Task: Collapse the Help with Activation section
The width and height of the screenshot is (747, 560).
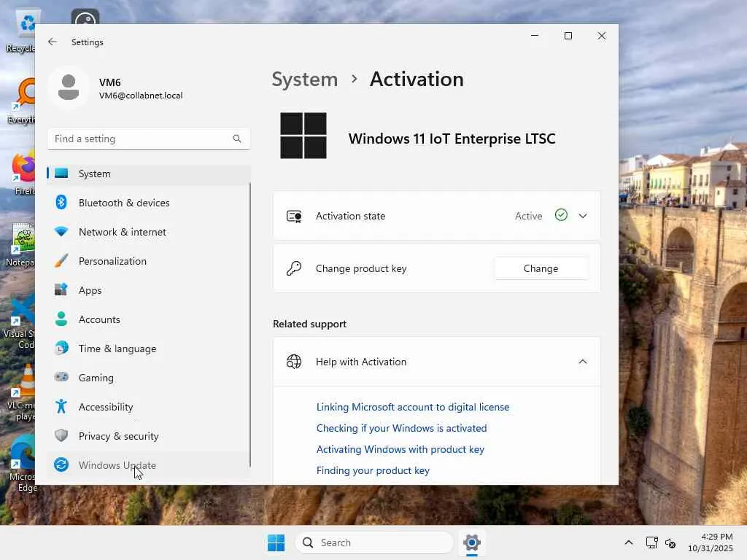Action: (583, 362)
